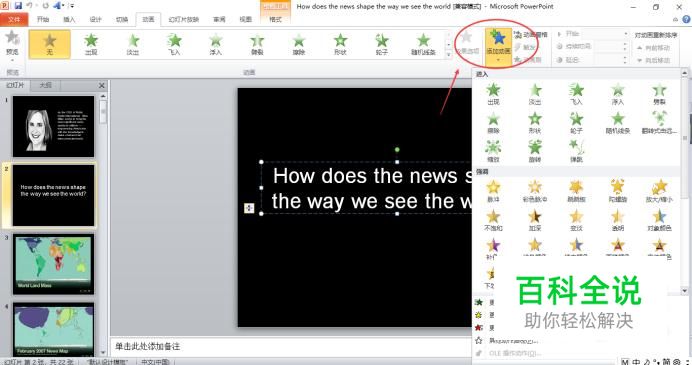Choose 劈裂 entrance effect in the dropdown panel
The width and height of the screenshot is (692, 365).
[x=659, y=94]
